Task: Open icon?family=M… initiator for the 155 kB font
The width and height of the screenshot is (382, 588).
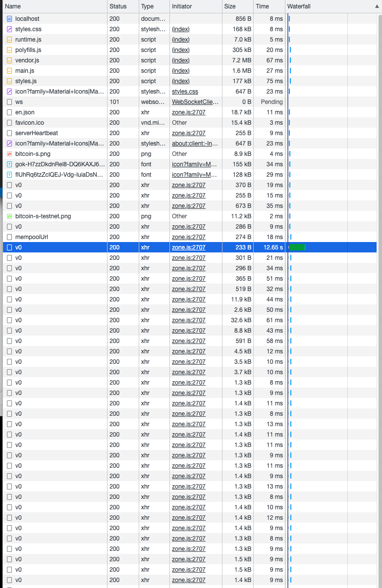Action: point(194,164)
